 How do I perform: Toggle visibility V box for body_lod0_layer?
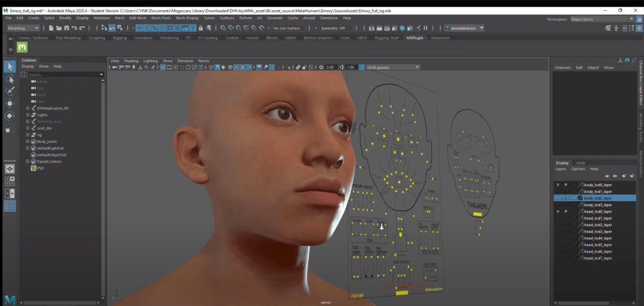tap(558, 185)
